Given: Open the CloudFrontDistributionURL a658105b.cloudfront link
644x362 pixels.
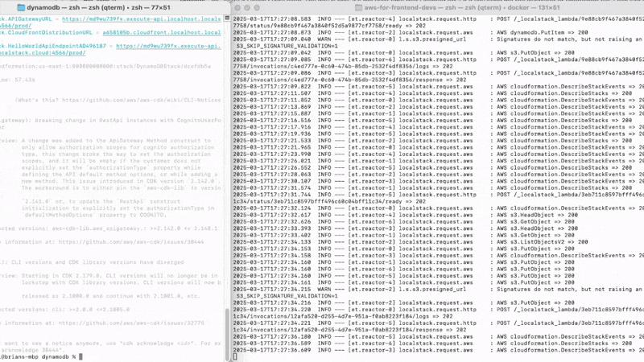Looking at the screenshot, I should pos(162,32).
